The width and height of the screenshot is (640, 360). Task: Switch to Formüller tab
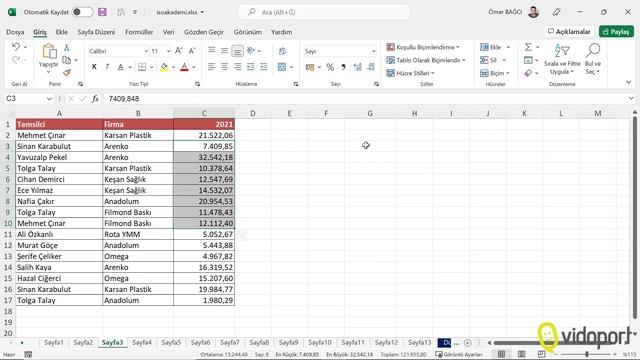point(139,32)
